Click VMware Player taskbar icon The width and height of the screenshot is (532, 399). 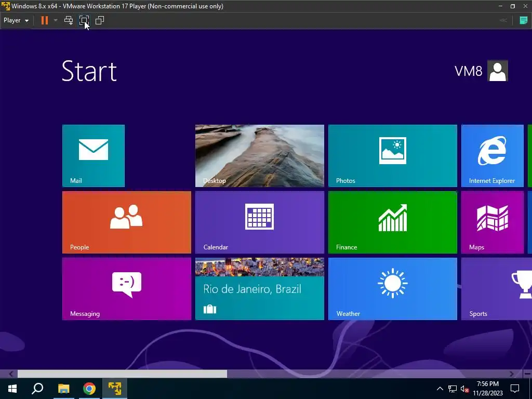115,389
